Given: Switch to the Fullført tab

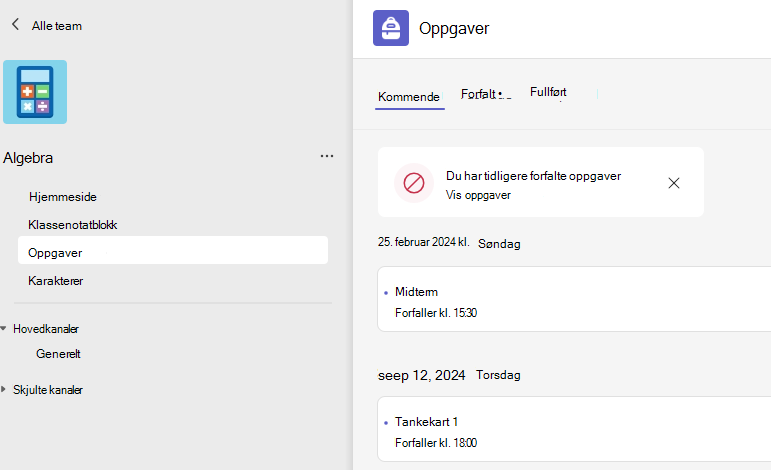Looking at the screenshot, I should coord(548,92).
